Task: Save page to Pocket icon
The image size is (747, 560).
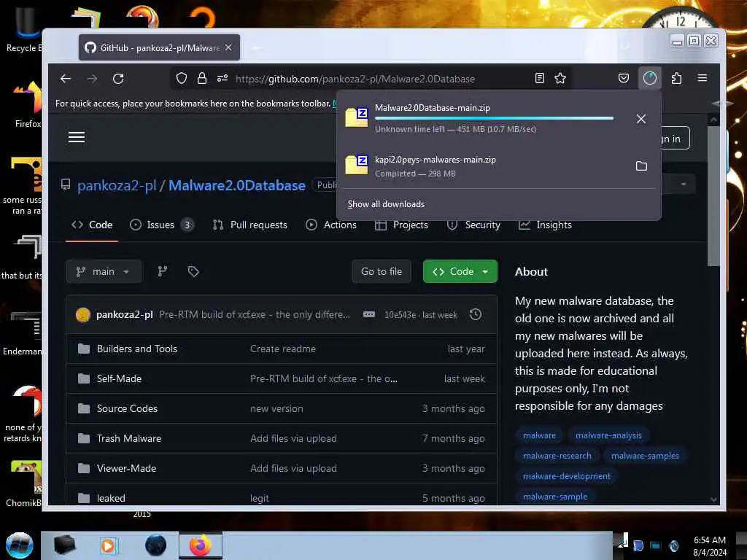Action: click(624, 78)
